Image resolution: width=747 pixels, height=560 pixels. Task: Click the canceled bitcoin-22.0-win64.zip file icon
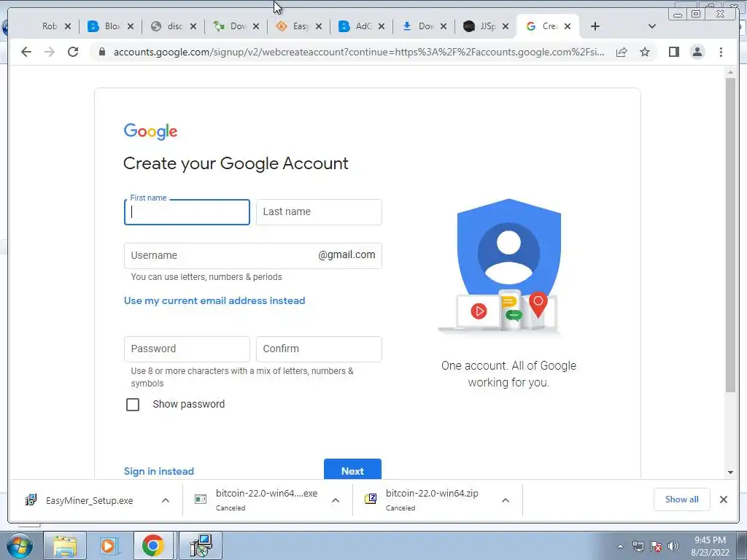point(371,499)
